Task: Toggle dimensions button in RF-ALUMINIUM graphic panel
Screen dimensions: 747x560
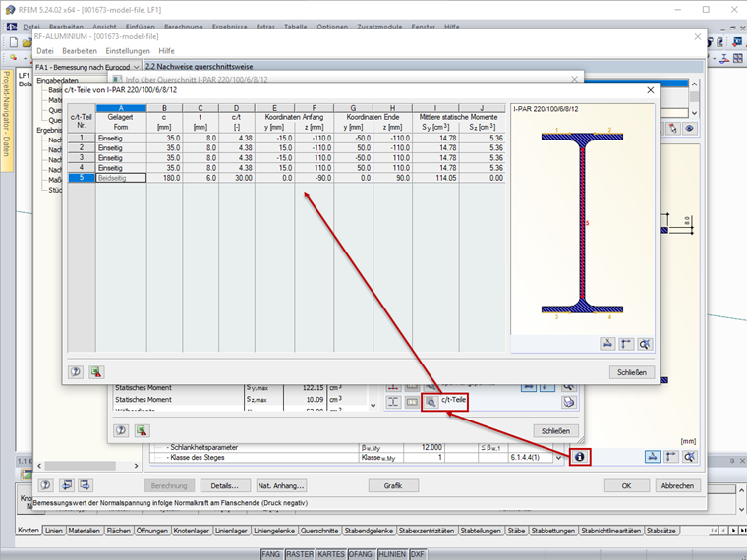Action: pyautogui.click(x=653, y=457)
